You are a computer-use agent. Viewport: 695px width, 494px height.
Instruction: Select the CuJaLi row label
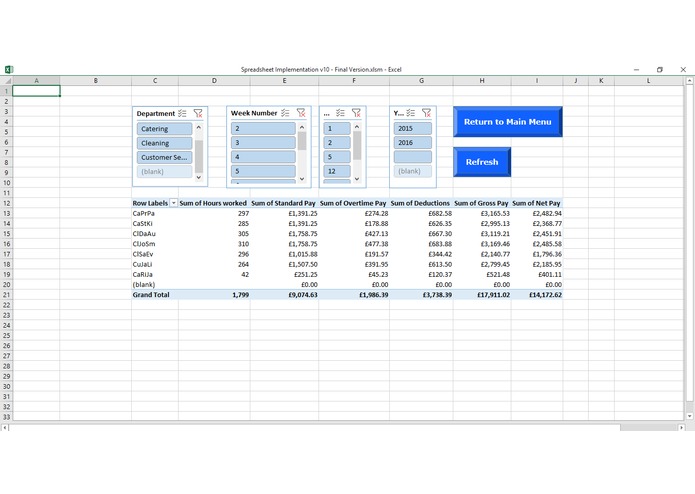tap(142, 264)
